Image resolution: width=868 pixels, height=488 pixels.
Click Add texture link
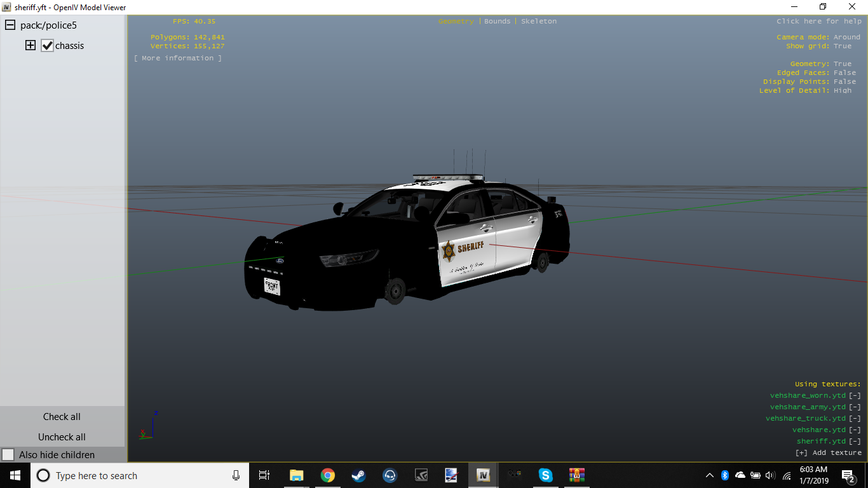coord(828,453)
